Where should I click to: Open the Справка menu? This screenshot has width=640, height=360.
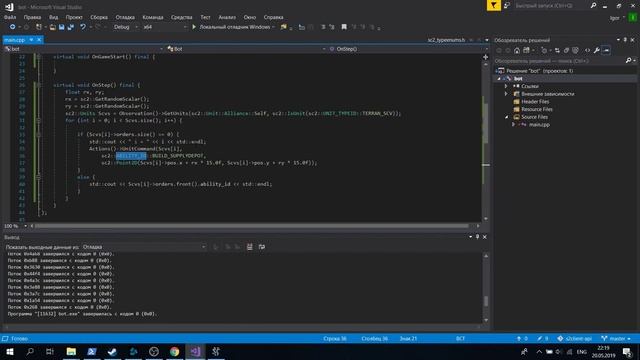click(273, 17)
